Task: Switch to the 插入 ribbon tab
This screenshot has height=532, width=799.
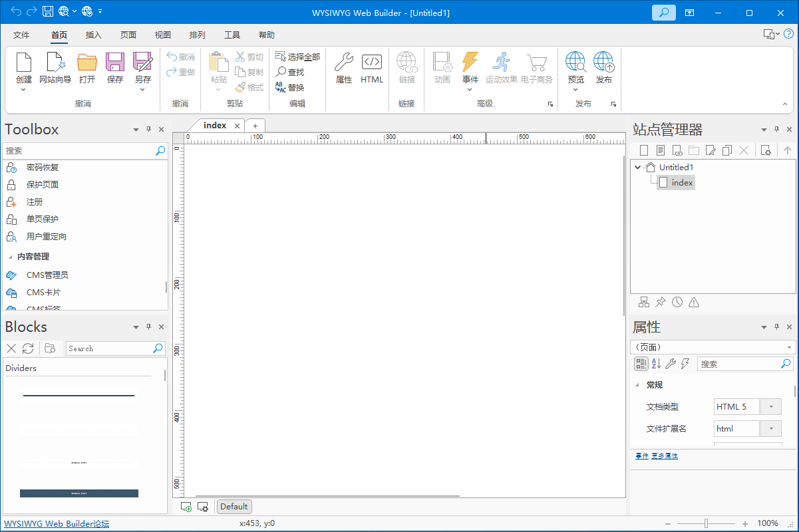Action: pyautogui.click(x=94, y=35)
